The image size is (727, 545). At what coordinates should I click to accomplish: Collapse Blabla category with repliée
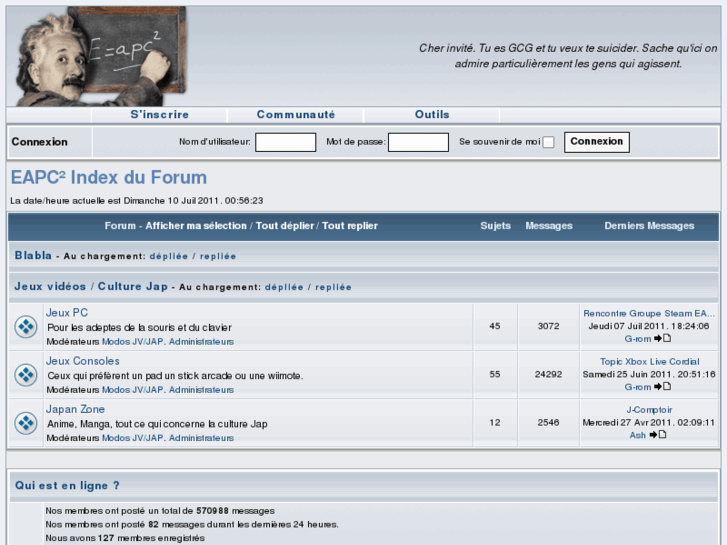pos(218,256)
